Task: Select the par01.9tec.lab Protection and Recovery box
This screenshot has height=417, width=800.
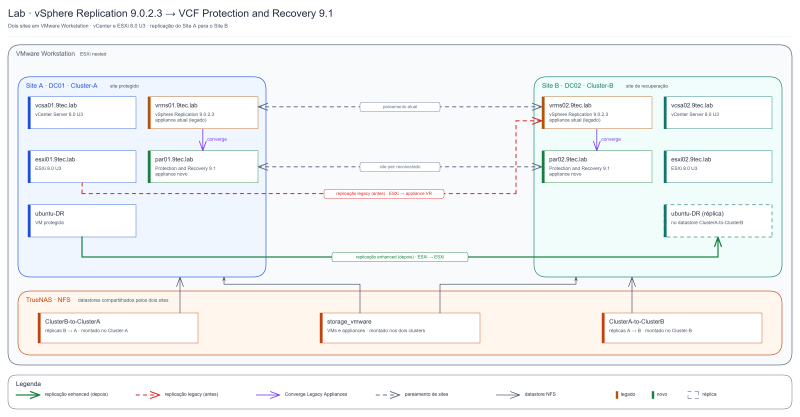Action: click(203, 166)
